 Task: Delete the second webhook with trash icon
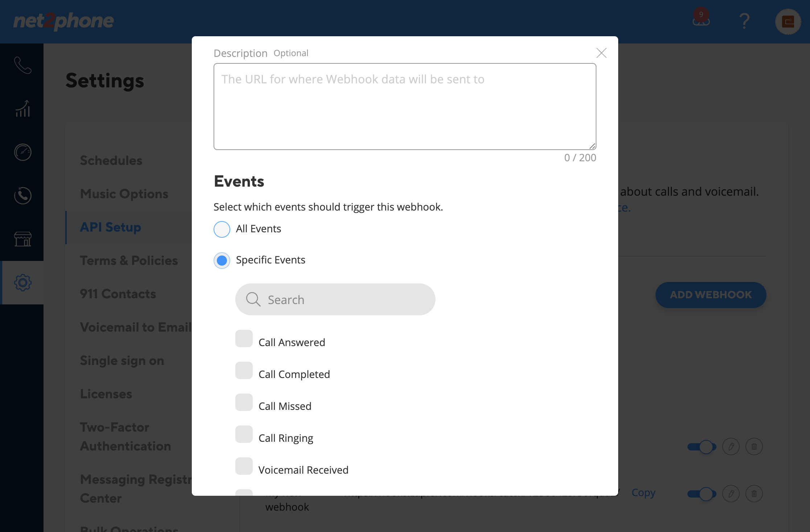(754, 494)
